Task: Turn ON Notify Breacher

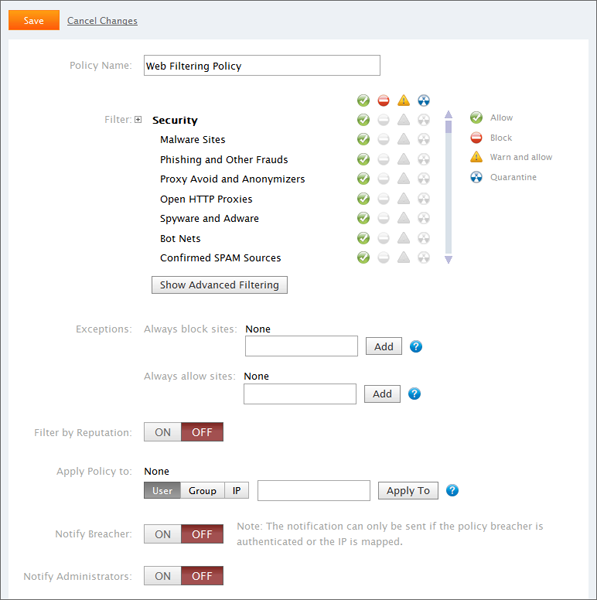Action: coord(163,534)
